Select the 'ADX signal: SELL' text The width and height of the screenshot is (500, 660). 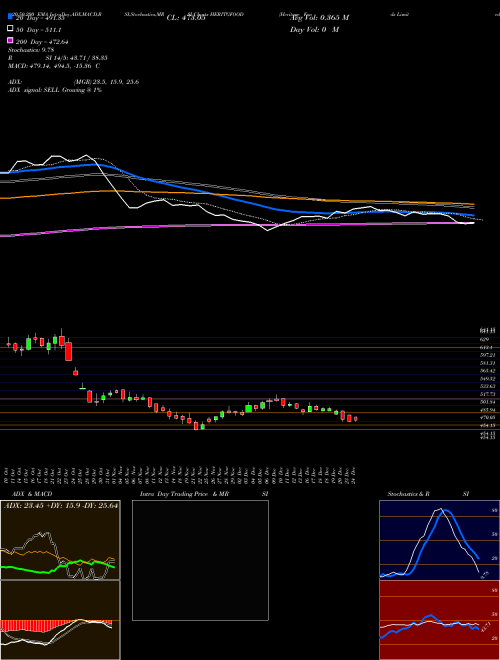coord(34,90)
